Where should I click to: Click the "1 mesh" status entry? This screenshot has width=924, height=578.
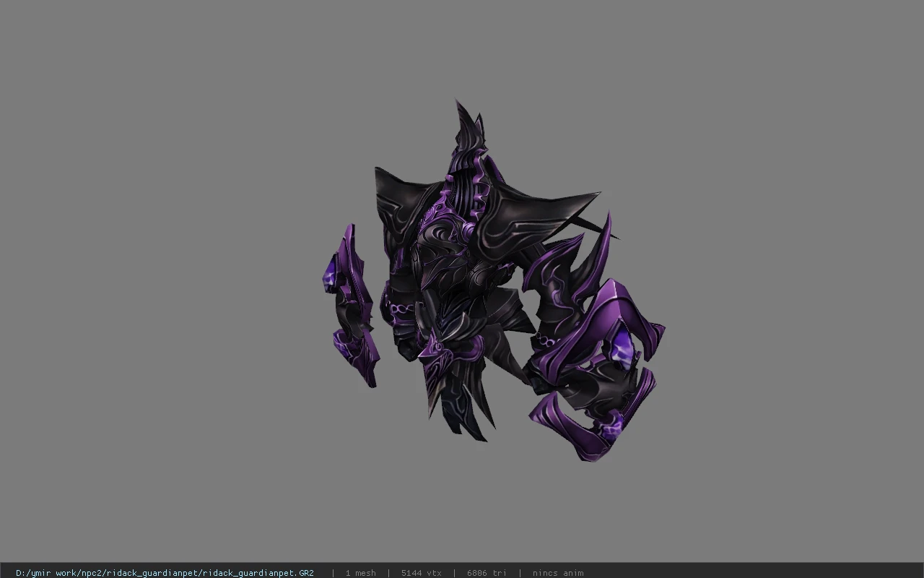pos(360,573)
